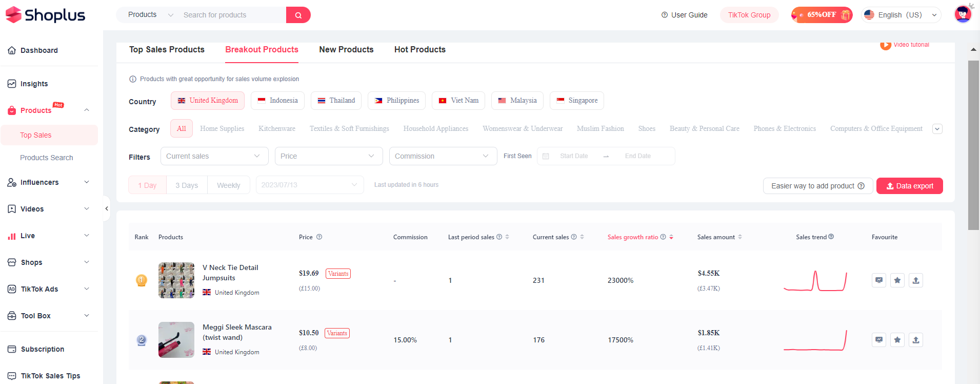Viewport: 980px width, 384px height.
Task: Sort by Sales growth ratio arrows
Action: pos(671,237)
